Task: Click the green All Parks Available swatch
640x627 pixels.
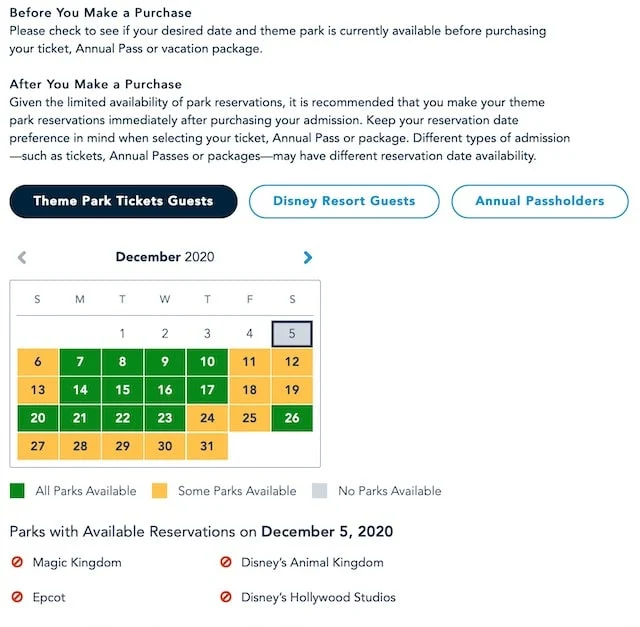Action: point(17,491)
